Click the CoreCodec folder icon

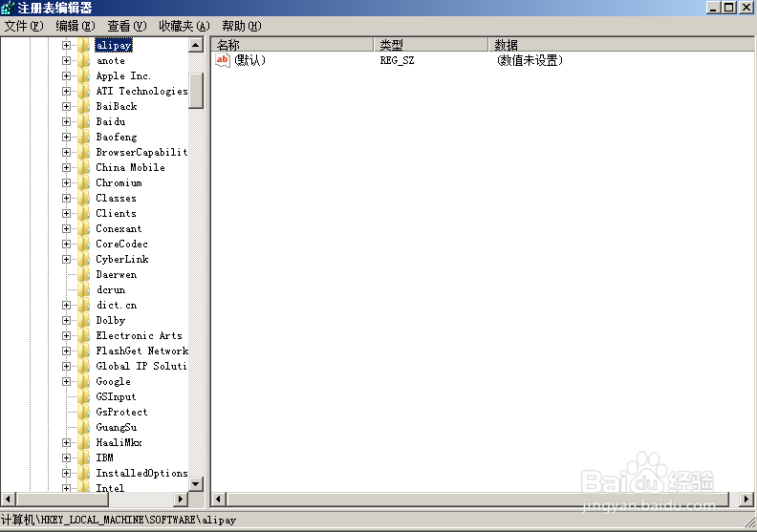pyautogui.click(x=84, y=245)
